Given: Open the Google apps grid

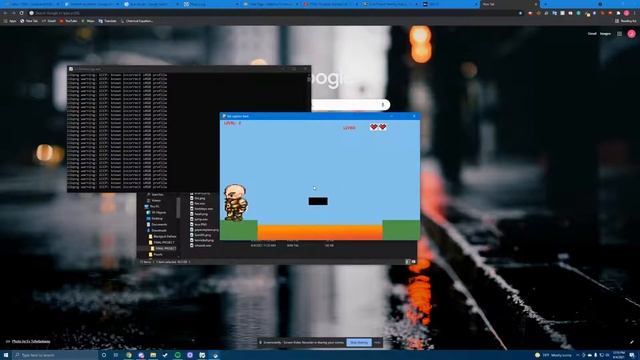Looking at the screenshot, I should point(619,34).
